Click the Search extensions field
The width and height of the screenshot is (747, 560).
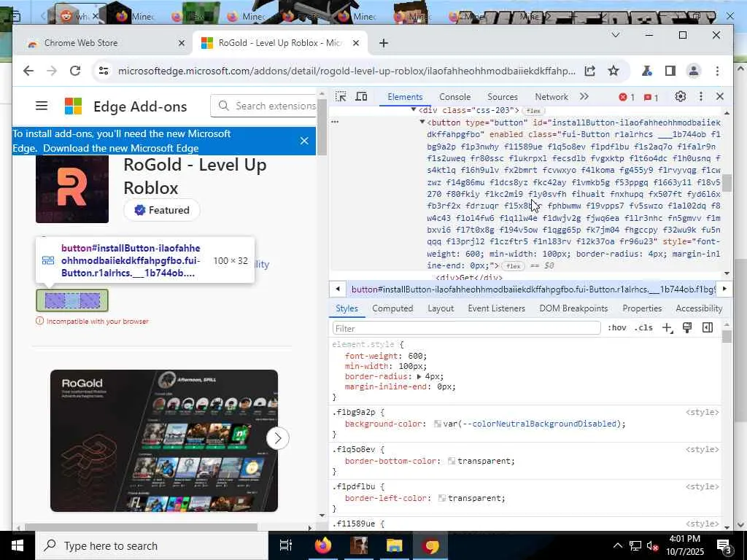coord(263,106)
